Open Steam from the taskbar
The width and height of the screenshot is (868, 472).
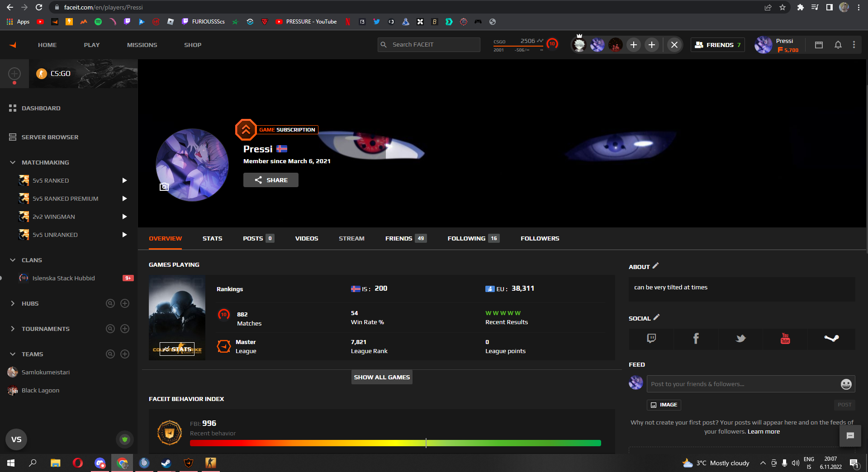click(x=166, y=463)
